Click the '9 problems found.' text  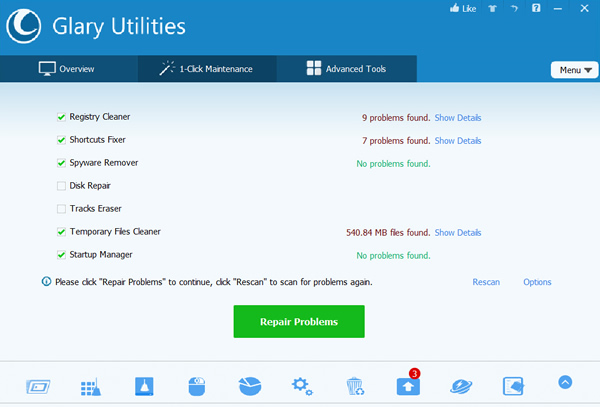coord(396,118)
